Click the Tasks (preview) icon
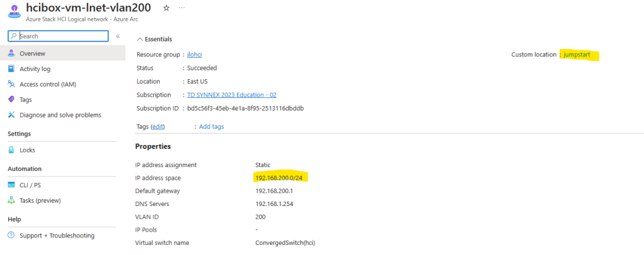Screen dimensions: 644x255 11,200
